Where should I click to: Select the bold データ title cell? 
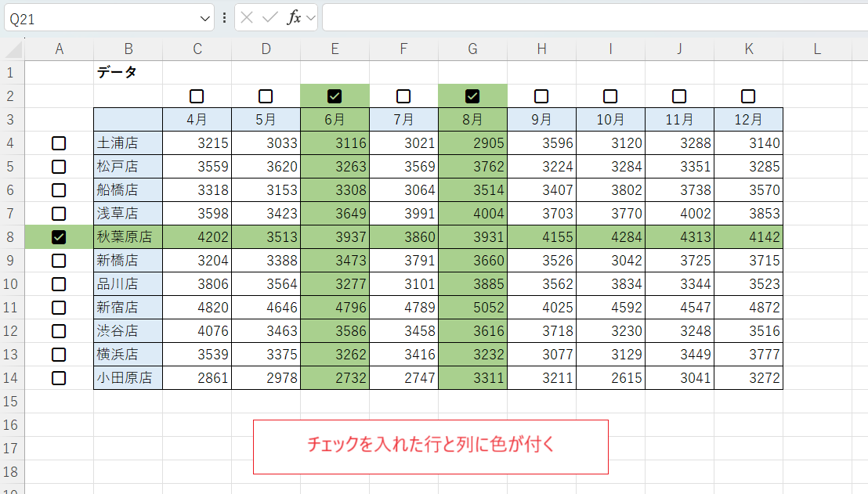pos(128,73)
